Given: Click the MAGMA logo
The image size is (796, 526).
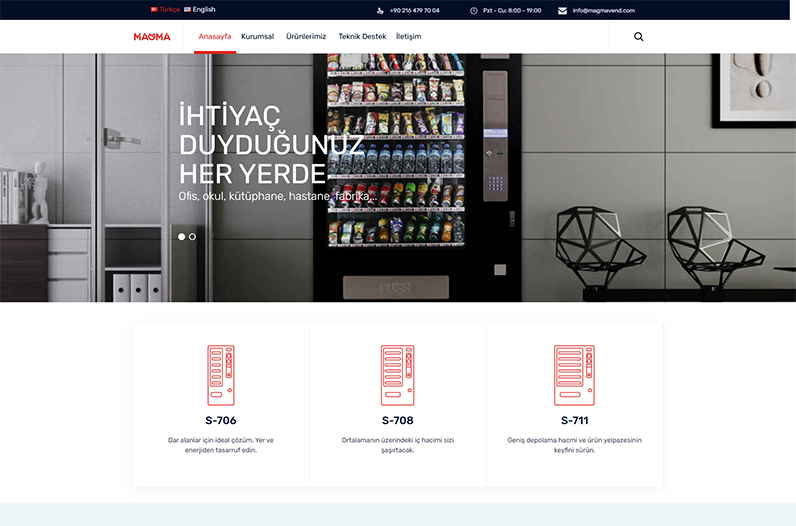Looking at the screenshot, I should 152,37.
